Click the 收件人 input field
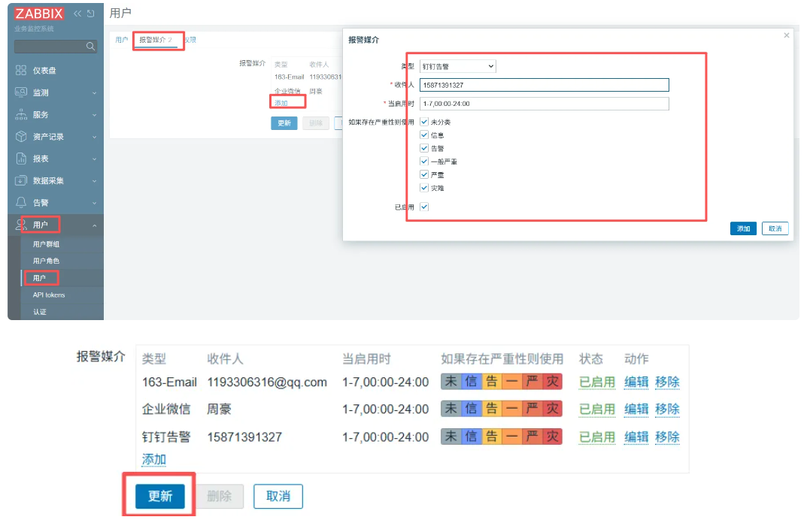 tap(544, 85)
